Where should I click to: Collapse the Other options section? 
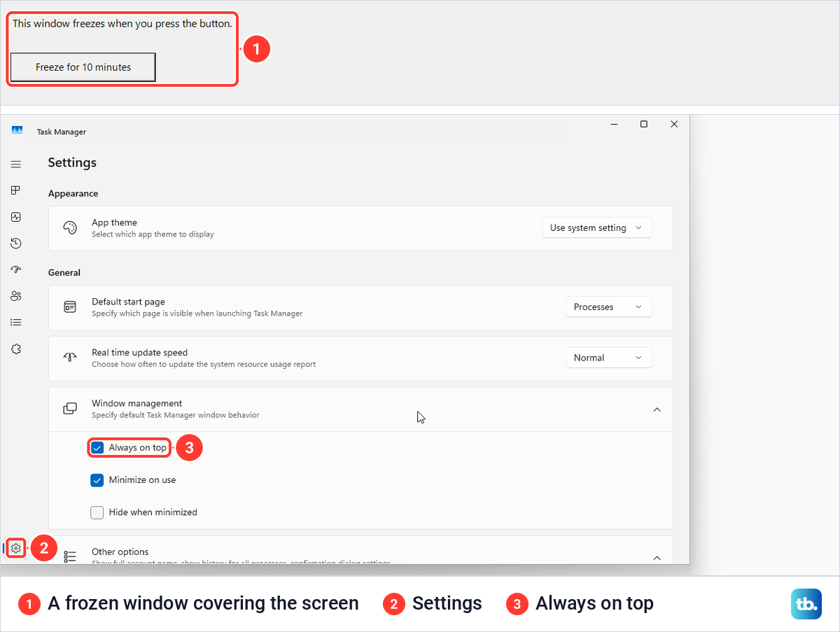(657, 558)
